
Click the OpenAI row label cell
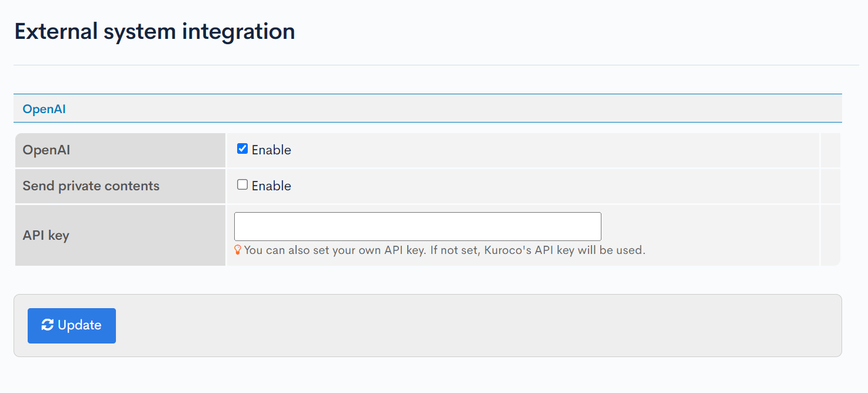tap(46, 150)
